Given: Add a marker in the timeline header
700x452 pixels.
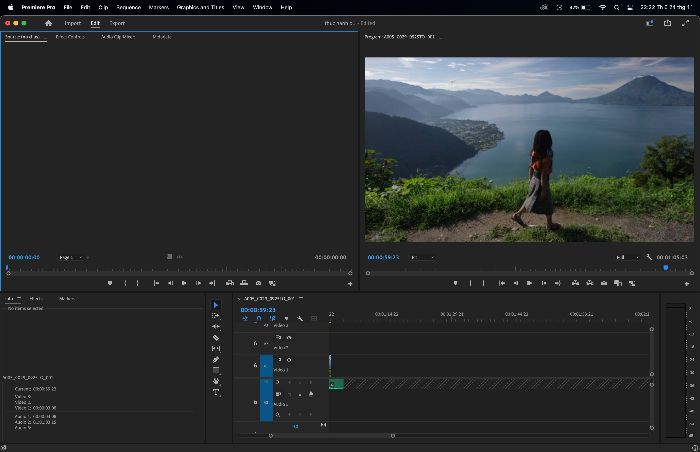Looking at the screenshot, I should [x=286, y=318].
